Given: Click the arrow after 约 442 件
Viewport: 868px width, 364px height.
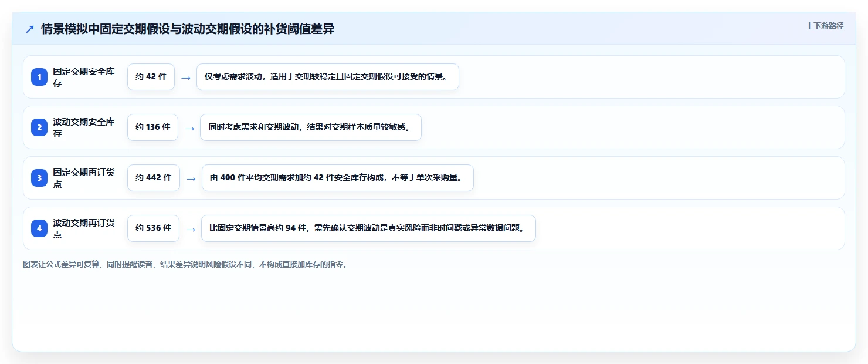Looking at the screenshot, I should point(190,178).
